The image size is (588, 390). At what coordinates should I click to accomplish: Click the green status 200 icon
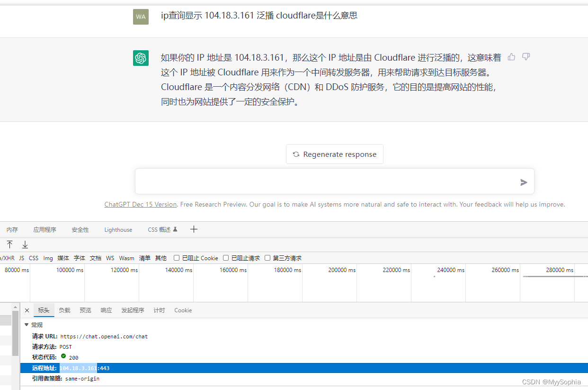click(x=63, y=357)
